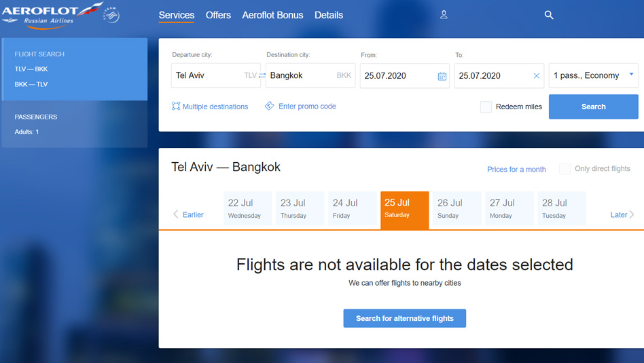Click Search for alternative flights button

[x=405, y=318]
